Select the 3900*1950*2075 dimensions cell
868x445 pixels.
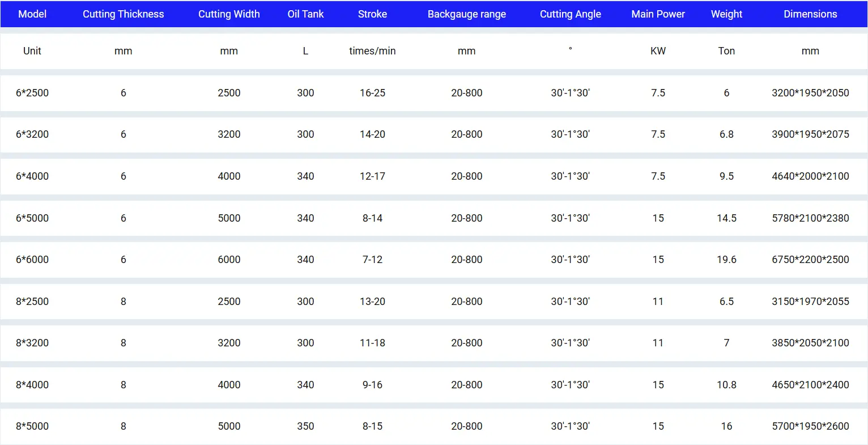[x=810, y=134]
